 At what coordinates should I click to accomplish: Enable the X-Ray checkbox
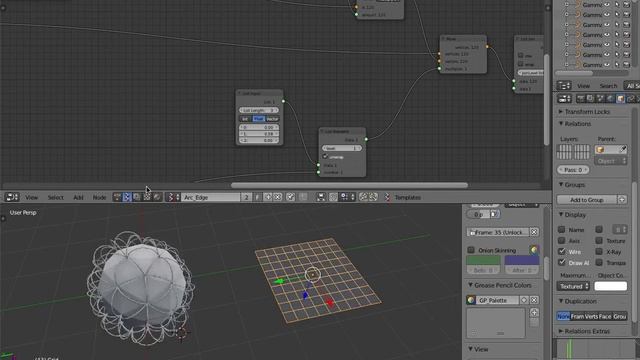click(x=599, y=251)
